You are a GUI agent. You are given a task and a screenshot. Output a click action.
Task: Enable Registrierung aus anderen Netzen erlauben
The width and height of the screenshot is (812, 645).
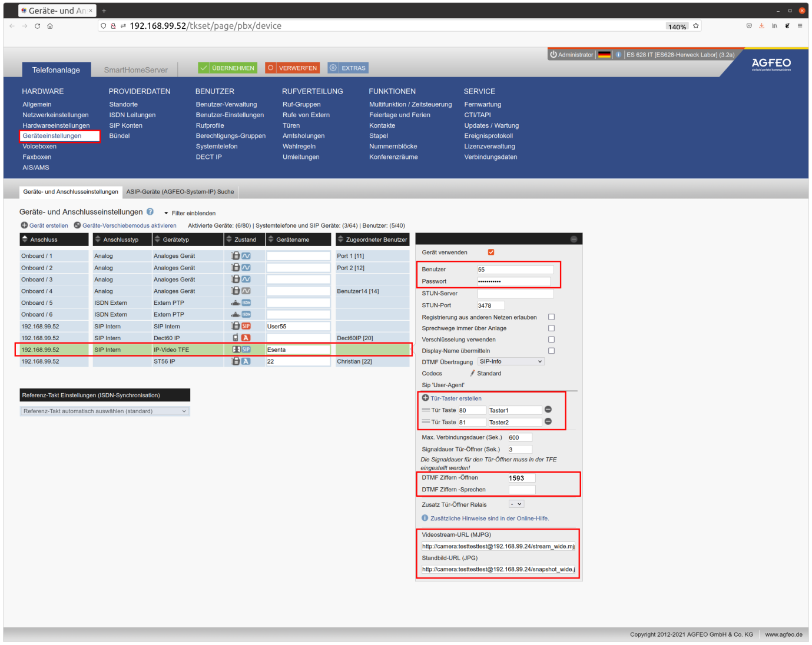click(x=551, y=317)
